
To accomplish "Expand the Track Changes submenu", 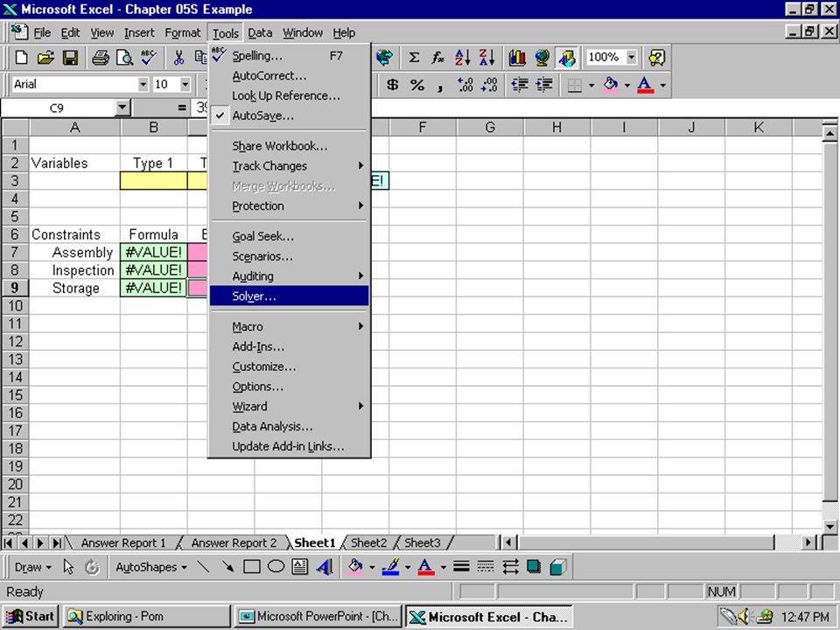I will coord(290,166).
